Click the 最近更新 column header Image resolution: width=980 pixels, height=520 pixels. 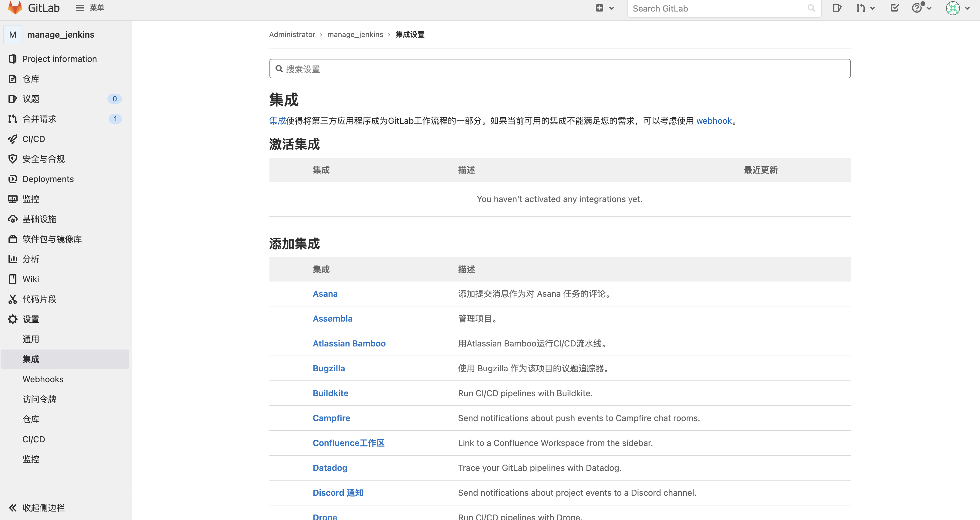[761, 170]
